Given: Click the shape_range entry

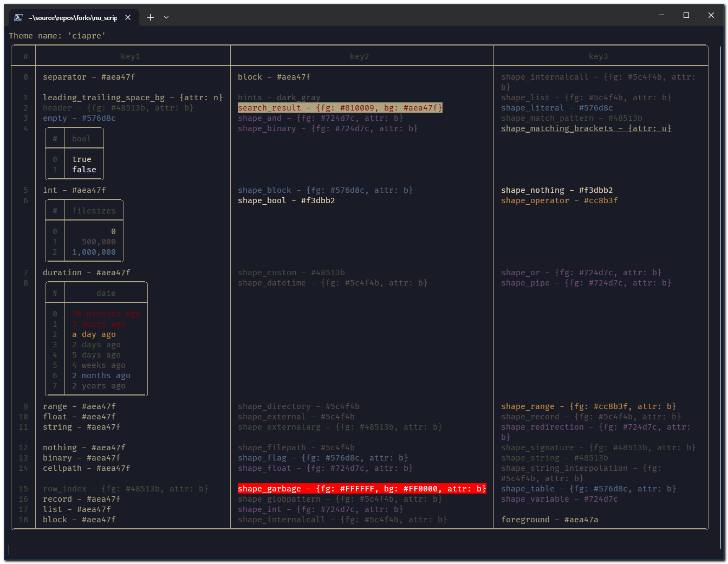Looking at the screenshot, I should point(589,406).
